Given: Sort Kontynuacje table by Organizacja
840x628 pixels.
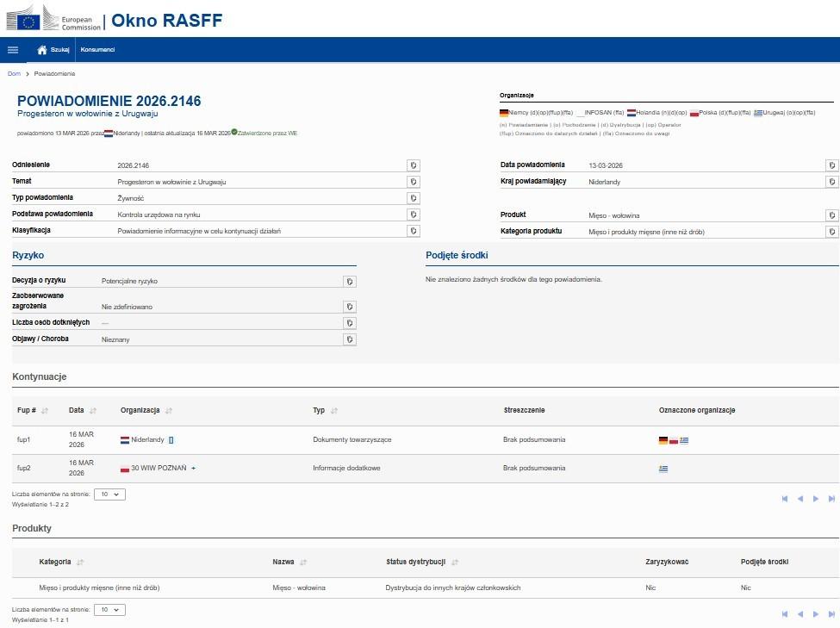Looking at the screenshot, I should (169, 411).
